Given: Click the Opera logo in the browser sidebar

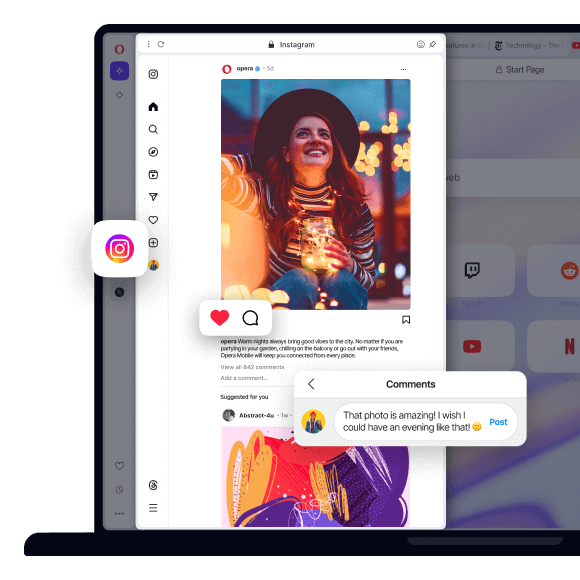Looking at the screenshot, I should pyautogui.click(x=119, y=49).
